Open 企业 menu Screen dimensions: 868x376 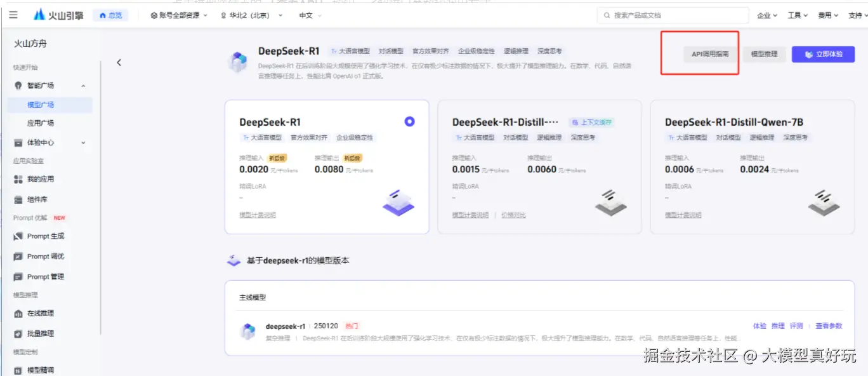[767, 15]
